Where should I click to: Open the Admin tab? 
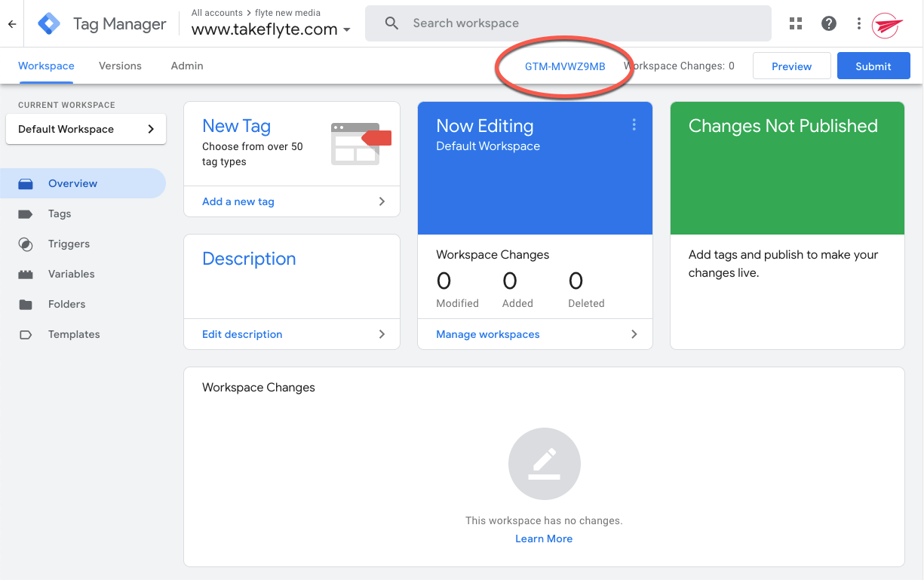(186, 66)
